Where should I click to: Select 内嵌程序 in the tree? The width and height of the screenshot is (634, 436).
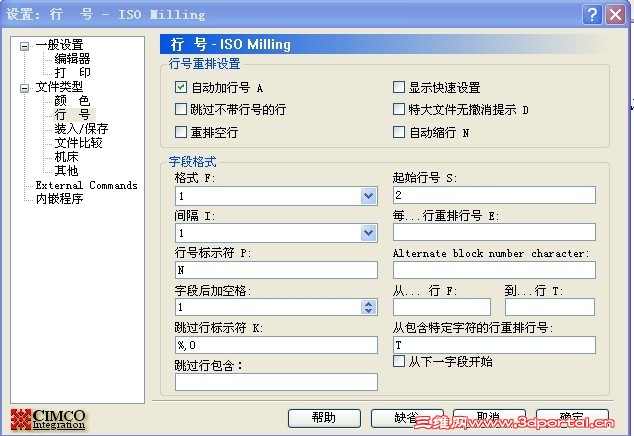pyautogui.click(x=59, y=199)
